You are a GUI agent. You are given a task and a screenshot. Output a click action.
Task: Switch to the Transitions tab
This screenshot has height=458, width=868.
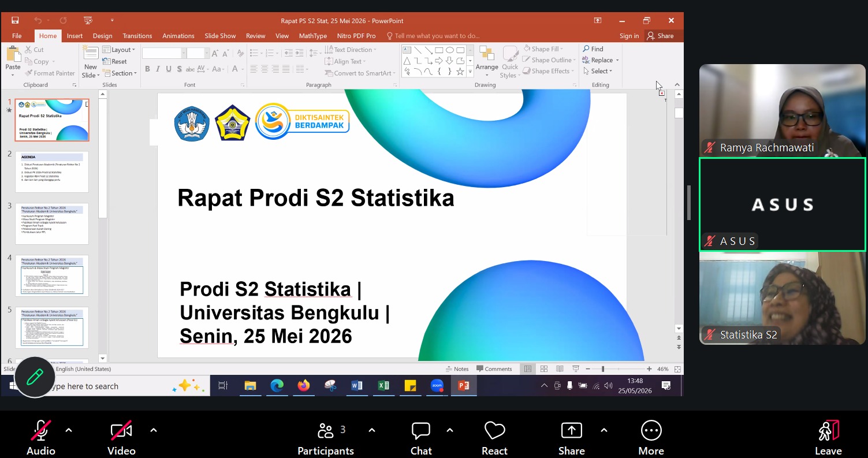click(137, 36)
